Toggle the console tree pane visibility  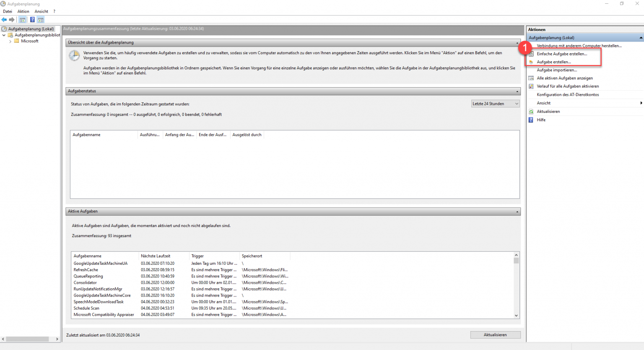22,19
